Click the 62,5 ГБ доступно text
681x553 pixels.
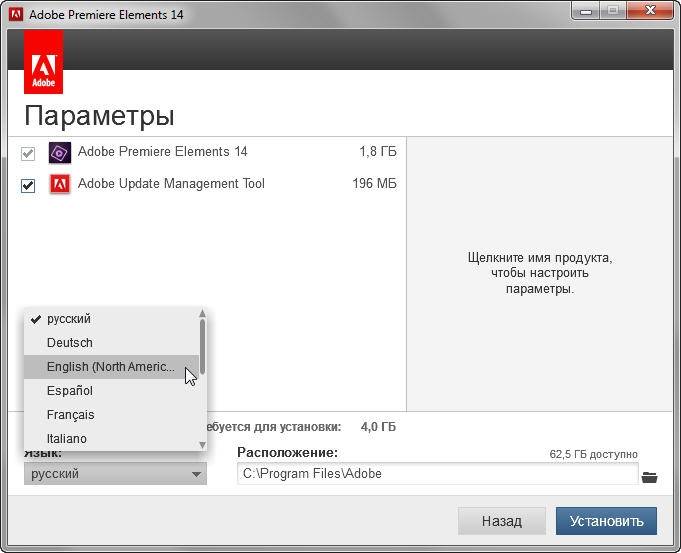[593, 454]
